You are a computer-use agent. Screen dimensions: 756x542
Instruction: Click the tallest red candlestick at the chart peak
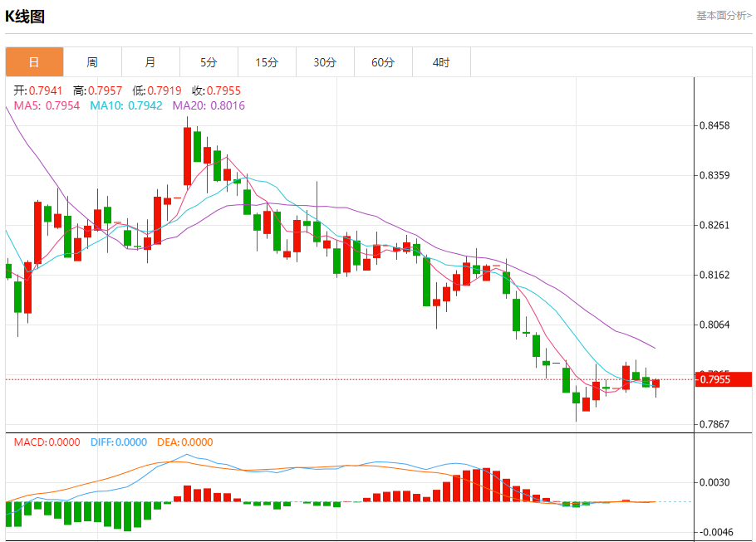tap(187, 156)
